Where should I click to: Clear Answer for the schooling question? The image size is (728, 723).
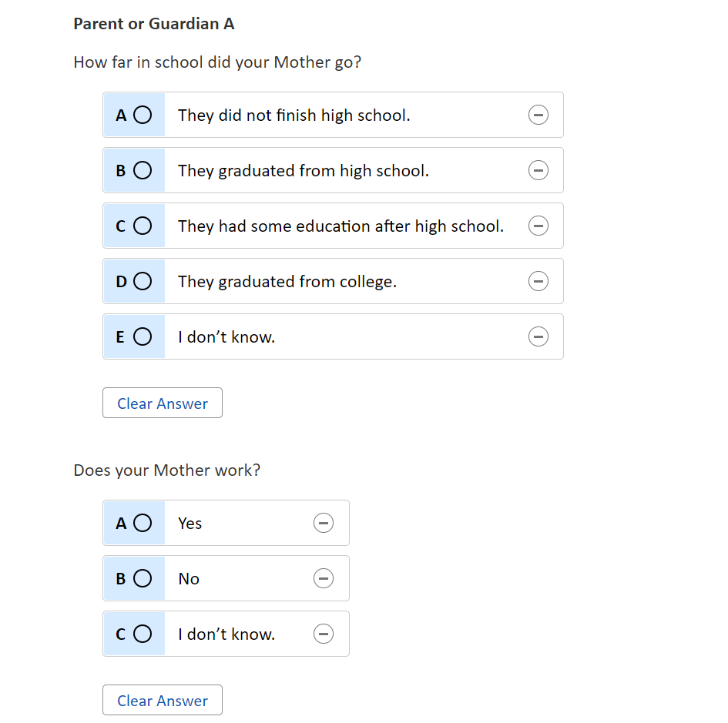pos(163,403)
